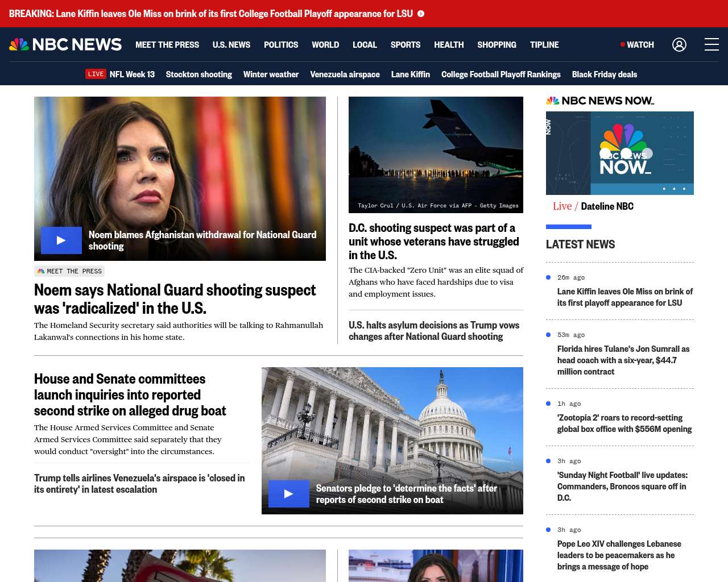This screenshot has width=728, height=582.
Task: Open the NBC News Now live stream thumbnail
Action: [620, 153]
